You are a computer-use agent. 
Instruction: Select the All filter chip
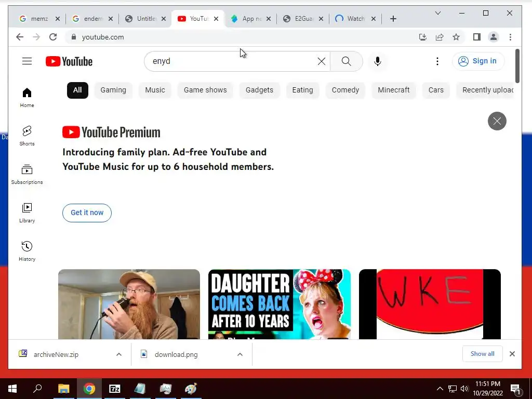[x=77, y=90]
